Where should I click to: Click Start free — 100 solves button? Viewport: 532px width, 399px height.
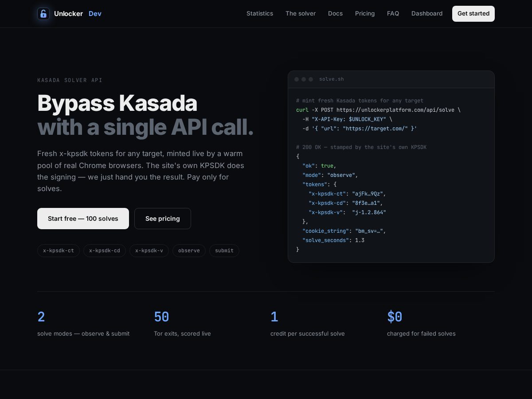(83, 219)
